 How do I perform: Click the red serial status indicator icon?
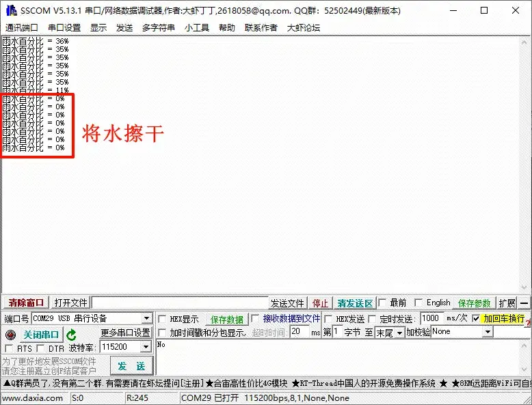tap(11, 335)
